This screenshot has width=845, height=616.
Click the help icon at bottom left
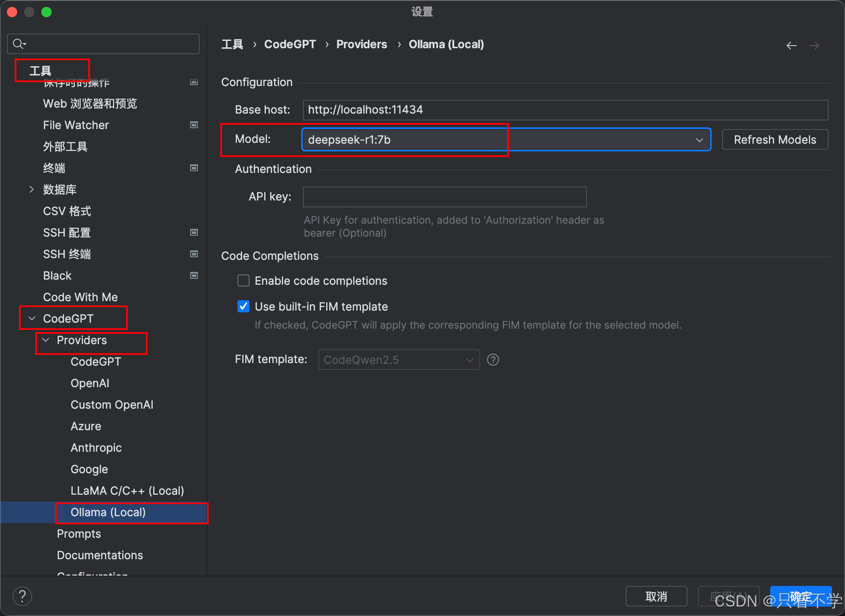22,596
